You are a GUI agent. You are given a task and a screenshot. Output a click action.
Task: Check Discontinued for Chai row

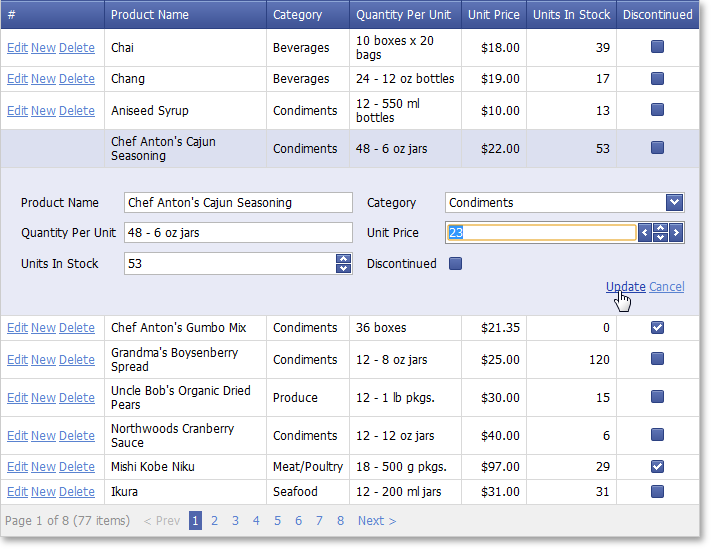coord(657,47)
